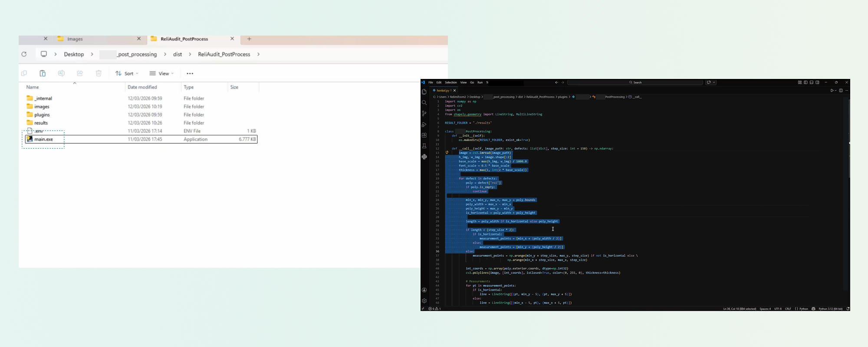The image size is (868, 347).
Task: Split the VS Code editor right
Action: pyautogui.click(x=841, y=91)
